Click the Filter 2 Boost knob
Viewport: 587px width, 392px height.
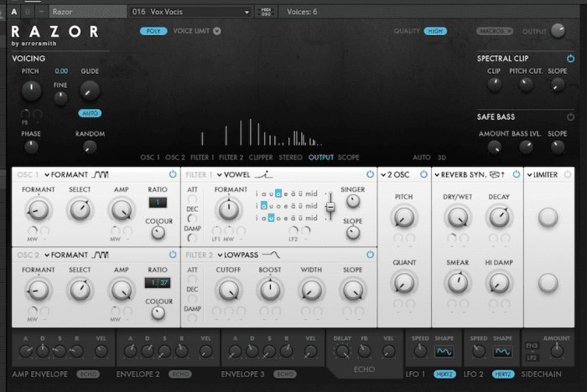270,291
